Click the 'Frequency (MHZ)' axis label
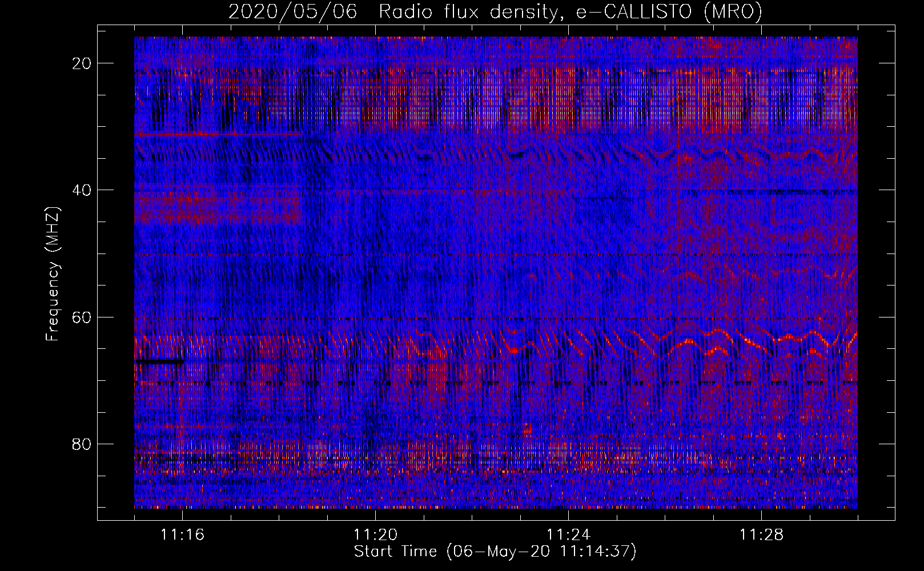924x571 pixels. tap(53, 274)
